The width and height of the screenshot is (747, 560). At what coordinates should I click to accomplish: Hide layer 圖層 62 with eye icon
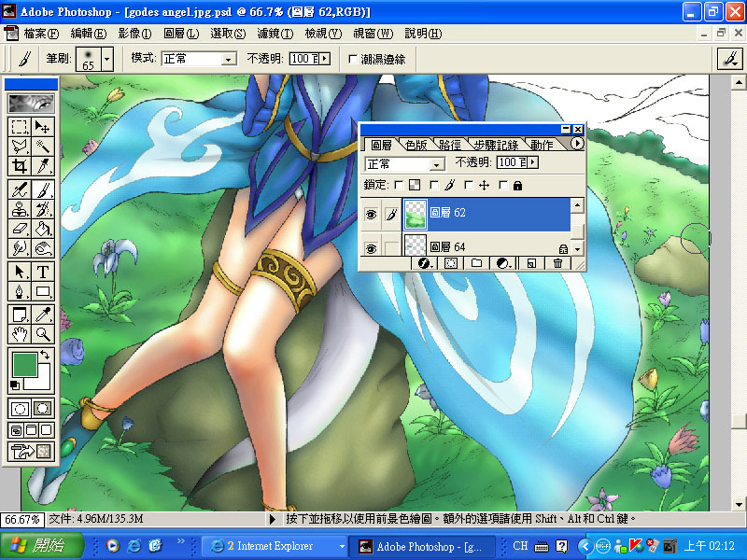pos(371,215)
